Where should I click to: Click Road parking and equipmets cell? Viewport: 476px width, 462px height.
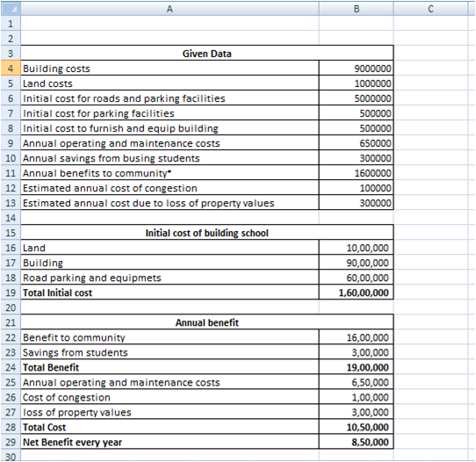coord(169,278)
